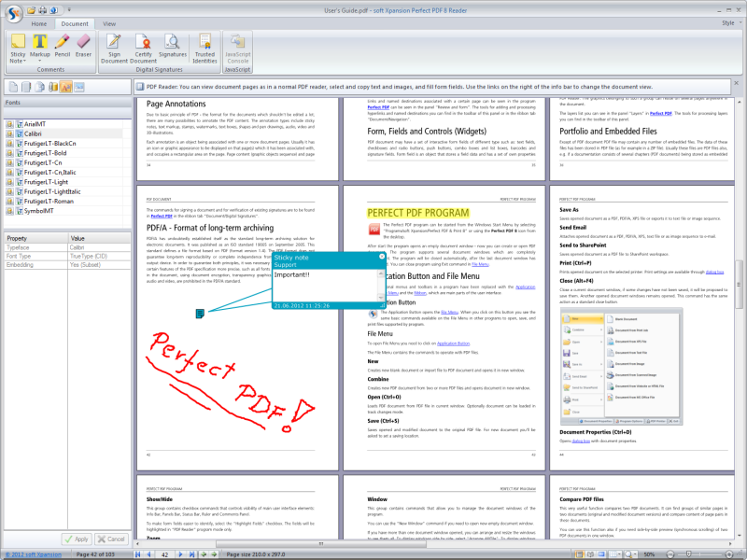The image size is (747, 560).
Task: Click the green next view arrow
Action: click(x=214, y=554)
